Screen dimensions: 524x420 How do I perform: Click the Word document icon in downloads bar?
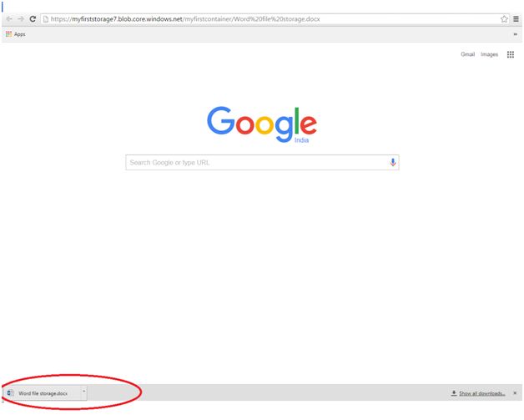[10, 393]
